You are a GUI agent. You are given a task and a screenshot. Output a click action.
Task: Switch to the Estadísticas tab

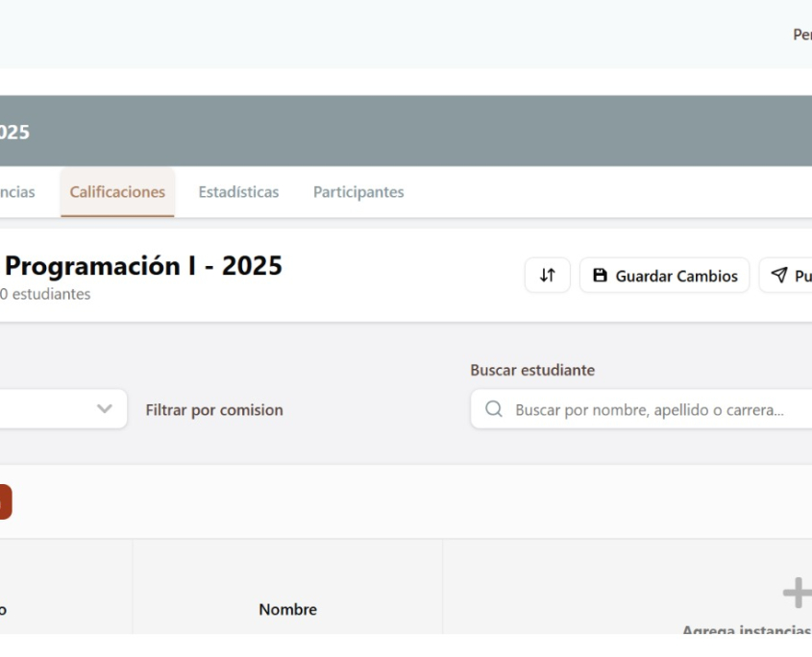(238, 192)
